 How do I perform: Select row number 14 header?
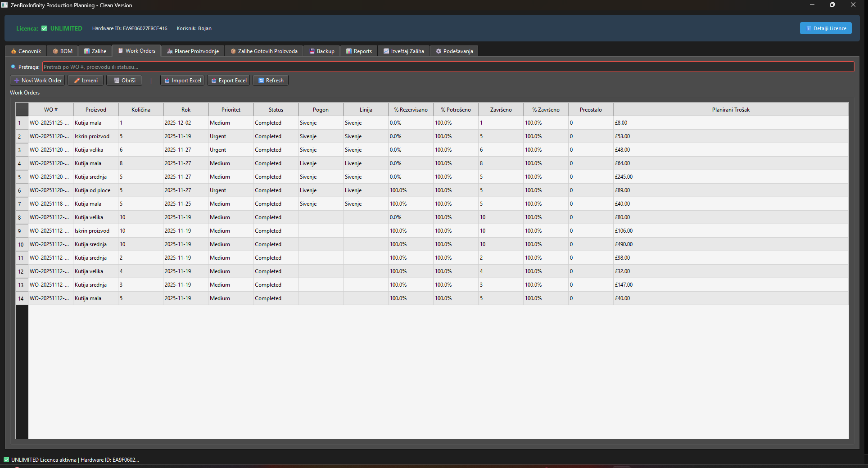click(x=22, y=298)
